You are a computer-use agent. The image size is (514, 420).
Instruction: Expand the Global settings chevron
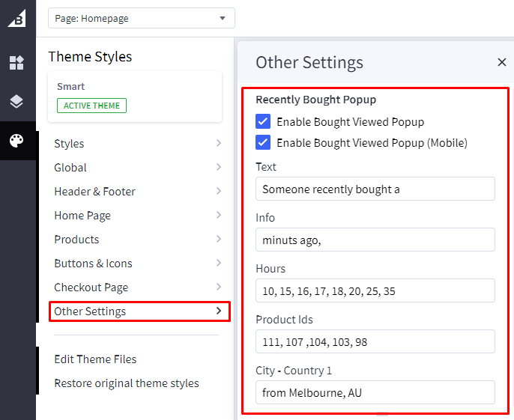tap(218, 167)
